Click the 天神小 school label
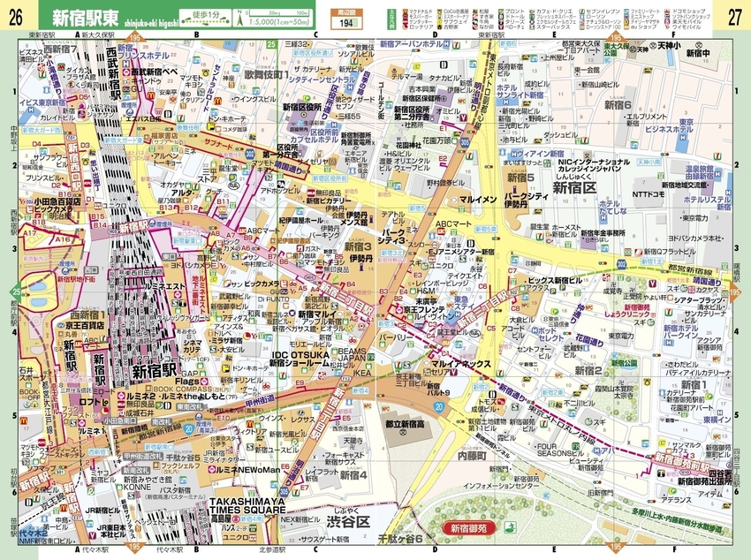 [x=669, y=46]
